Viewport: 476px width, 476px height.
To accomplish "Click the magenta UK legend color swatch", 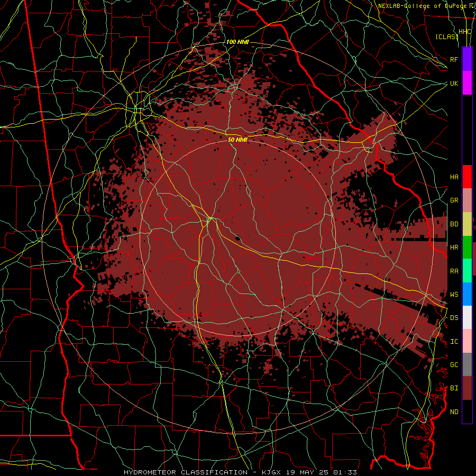I will tap(467, 83).
